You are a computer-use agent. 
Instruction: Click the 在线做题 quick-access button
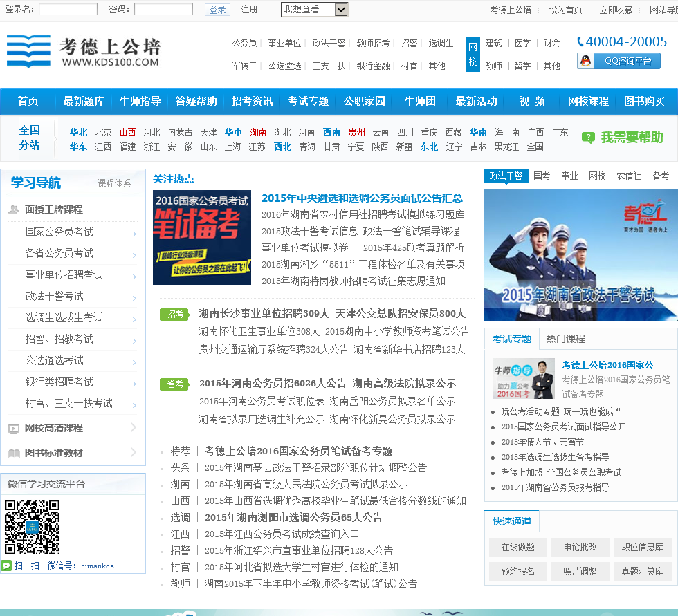[x=518, y=548]
